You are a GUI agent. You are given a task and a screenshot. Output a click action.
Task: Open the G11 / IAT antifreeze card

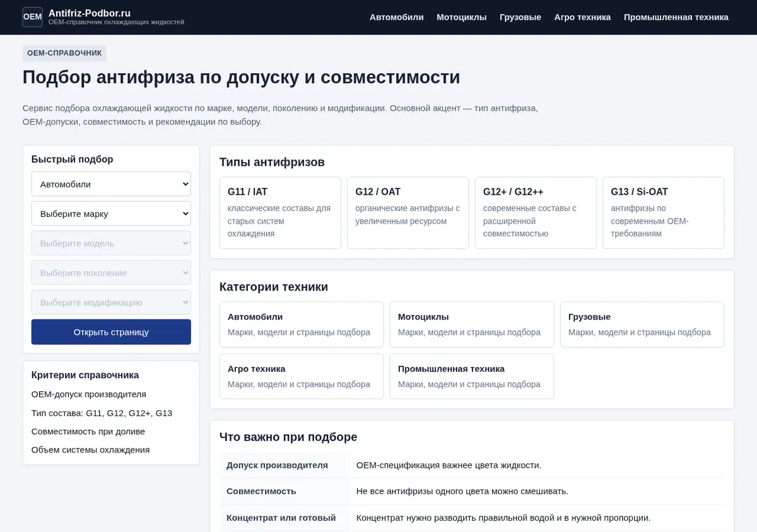(280, 213)
